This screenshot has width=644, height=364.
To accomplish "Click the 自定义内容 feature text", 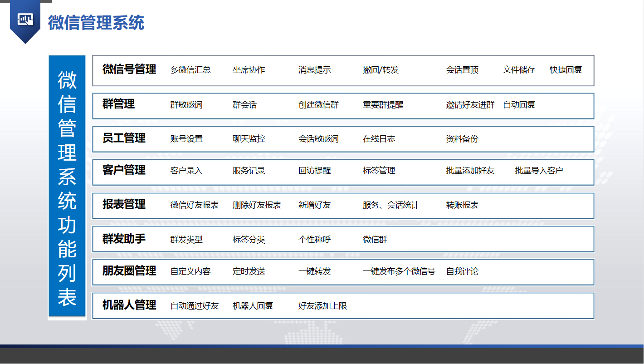I will [x=190, y=271].
